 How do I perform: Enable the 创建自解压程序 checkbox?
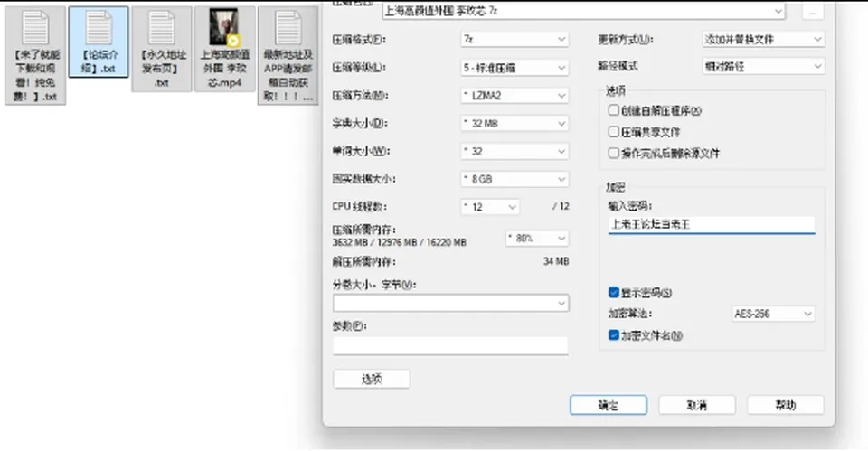[613, 110]
